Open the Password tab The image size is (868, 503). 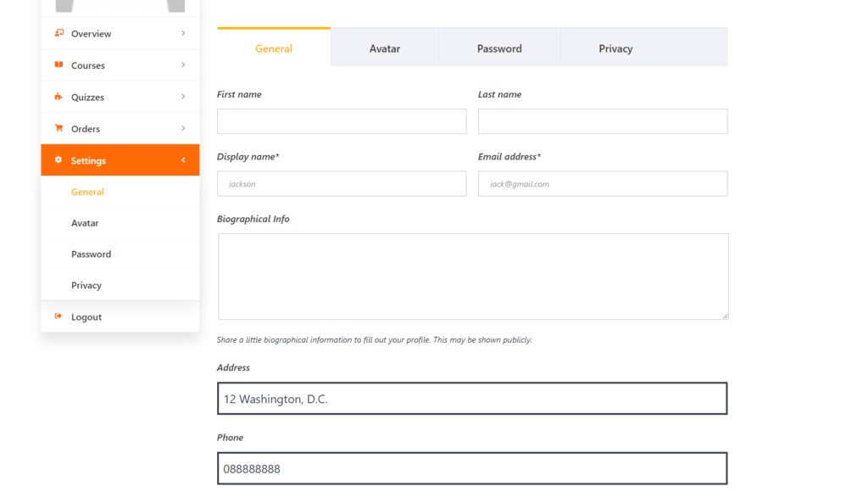(x=499, y=48)
